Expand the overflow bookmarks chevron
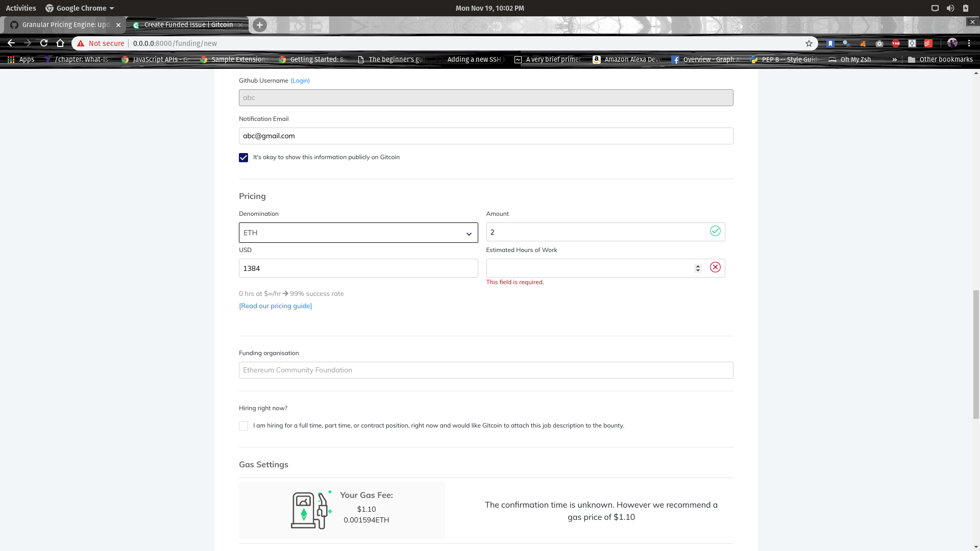The image size is (980, 551). 895,59
